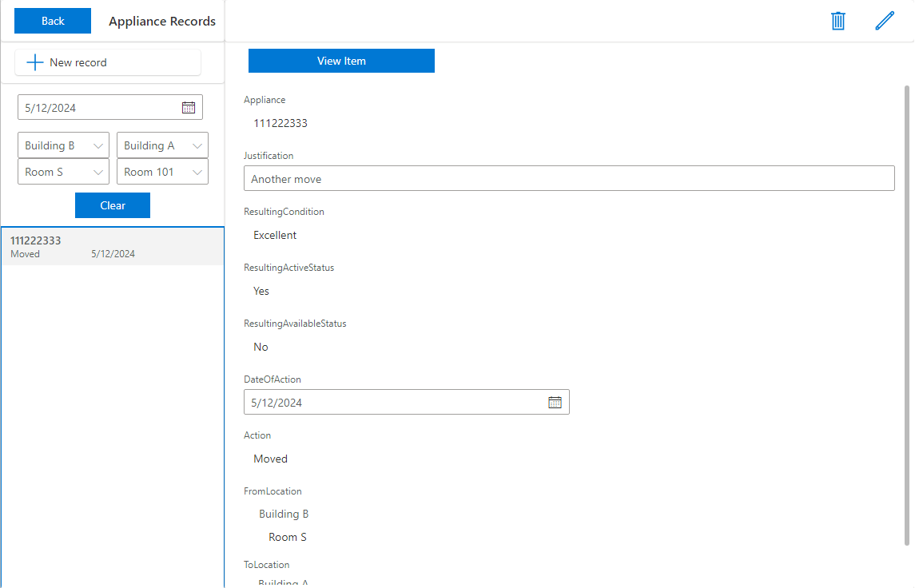Click the Justification text field
Viewport: 915px width, 588px height.
[x=569, y=178]
